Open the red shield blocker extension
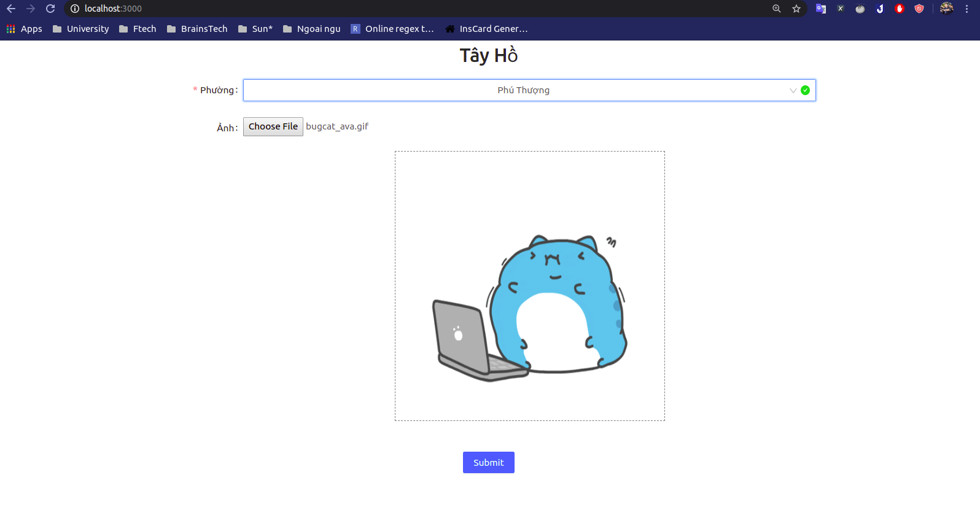The image size is (980, 529). (x=919, y=9)
